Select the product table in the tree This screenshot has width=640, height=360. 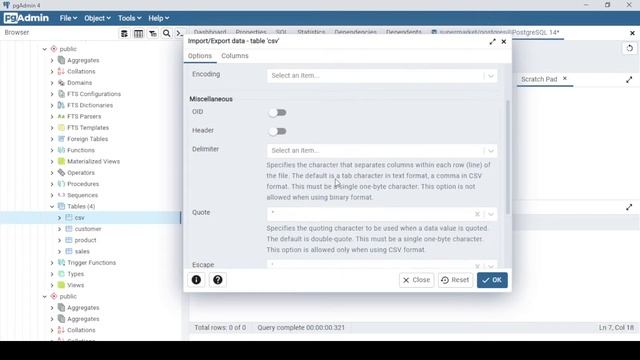[x=85, y=240]
